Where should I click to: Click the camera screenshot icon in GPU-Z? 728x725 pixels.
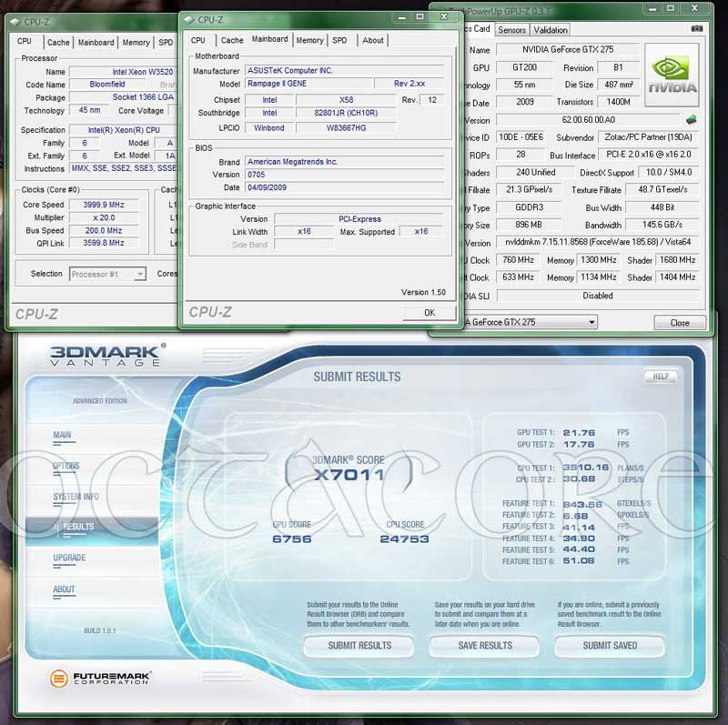tap(697, 29)
